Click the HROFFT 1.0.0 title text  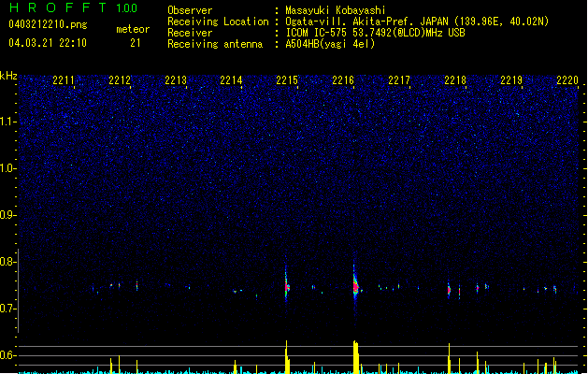73,7
